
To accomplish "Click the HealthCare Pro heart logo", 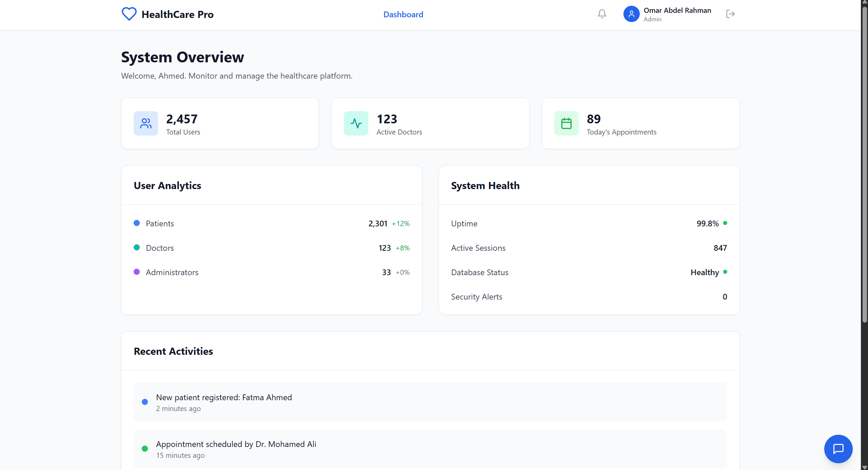I will (x=129, y=14).
